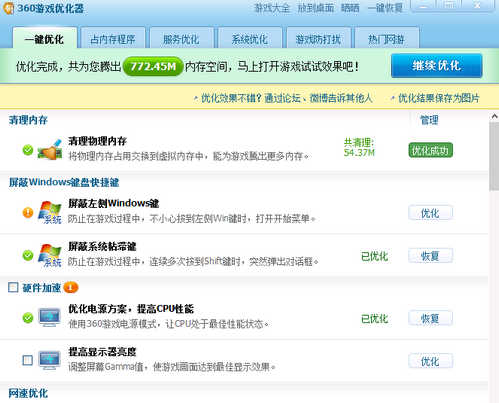The height and width of the screenshot is (403, 499).
Task: Click the monitor icon beside 提高显示器亮度
Action: [x=49, y=360]
